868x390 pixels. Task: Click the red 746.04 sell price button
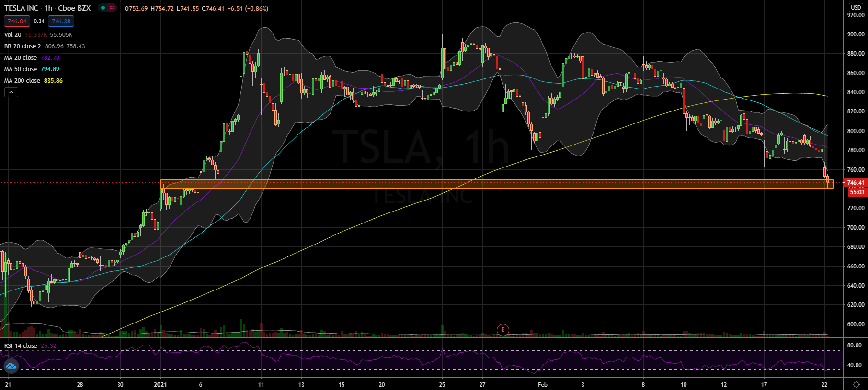click(17, 21)
